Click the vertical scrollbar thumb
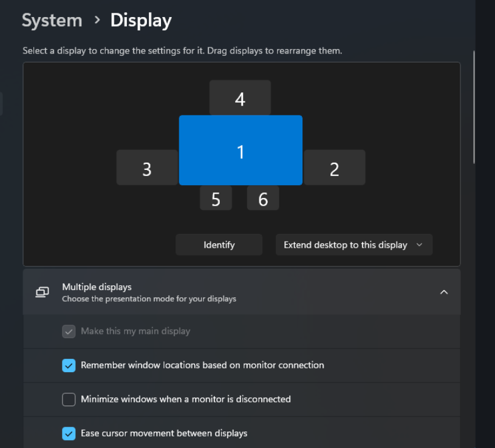 474,107
